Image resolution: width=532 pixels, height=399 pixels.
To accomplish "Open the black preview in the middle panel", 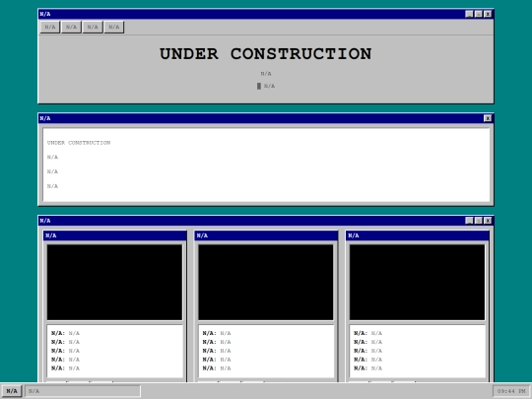I will tap(266, 283).
